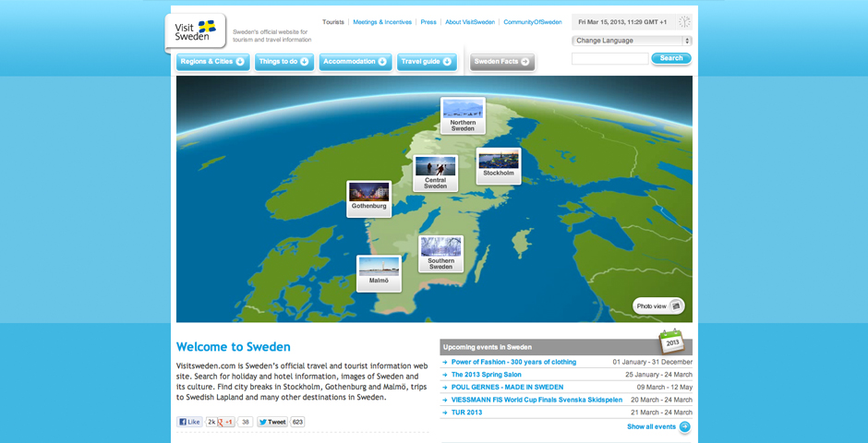The image size is (868, 443).
Task: Open VIESSMANN FIS World Cup Finals event
Action: (536, 400)
